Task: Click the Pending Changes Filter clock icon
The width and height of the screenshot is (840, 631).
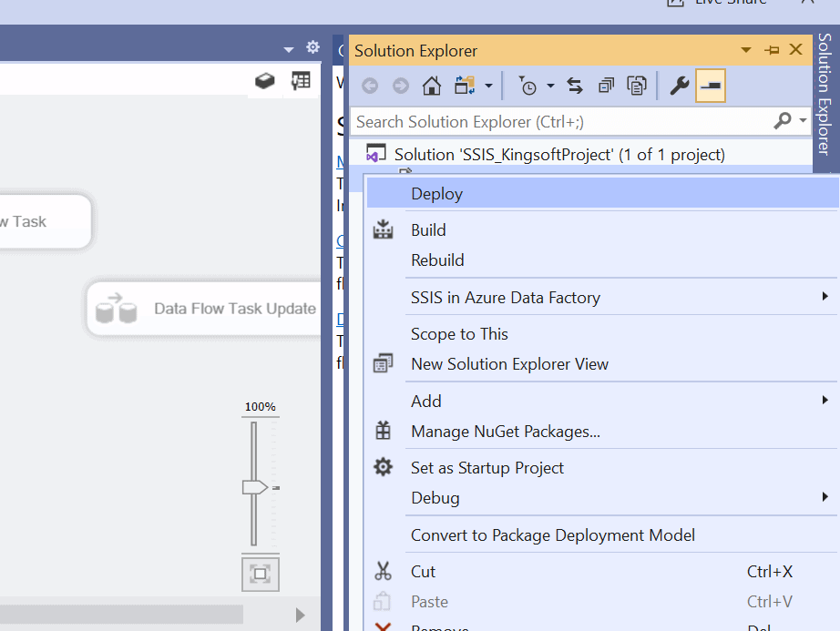Action: click(528, 86)
